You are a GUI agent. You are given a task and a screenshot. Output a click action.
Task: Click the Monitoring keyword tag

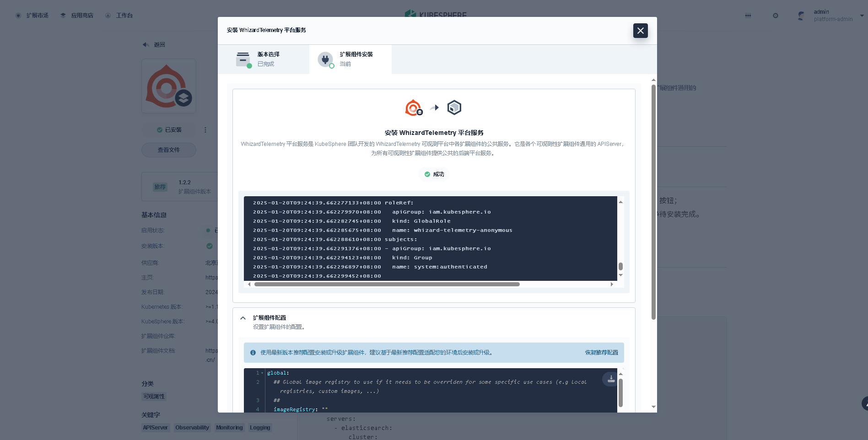click(x=229, y=428)
